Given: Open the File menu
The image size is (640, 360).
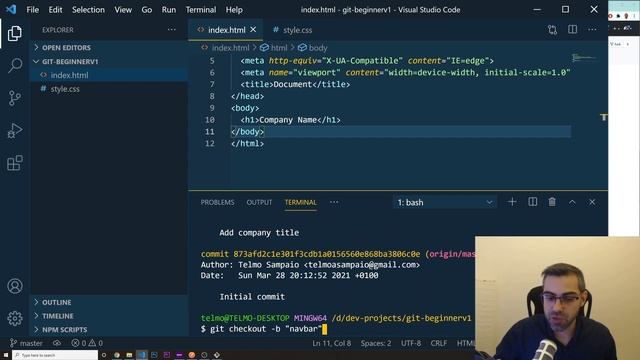Looking at the screenshot, I should (32, 9).
